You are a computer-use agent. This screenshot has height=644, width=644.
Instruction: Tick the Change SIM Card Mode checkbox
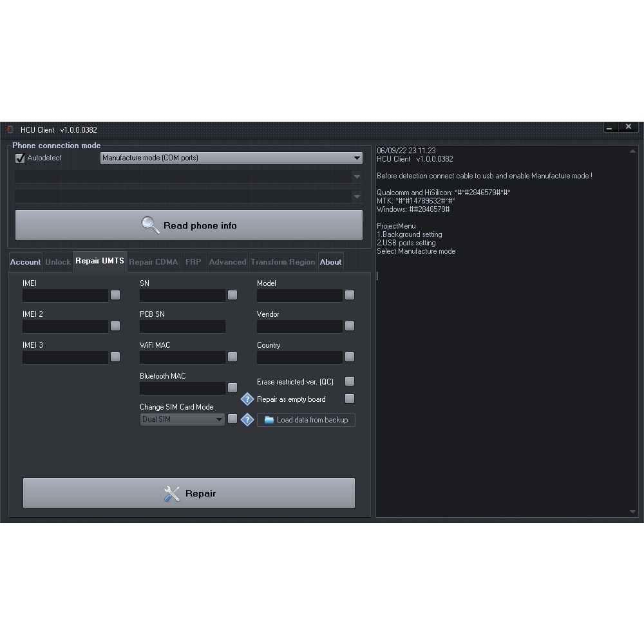232,419
